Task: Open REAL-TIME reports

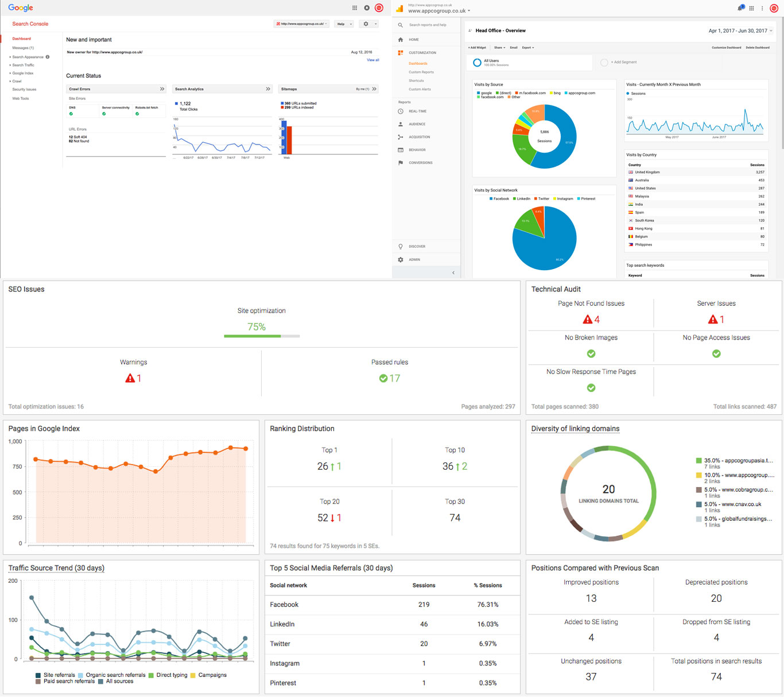Action: [x=417, y=111]
